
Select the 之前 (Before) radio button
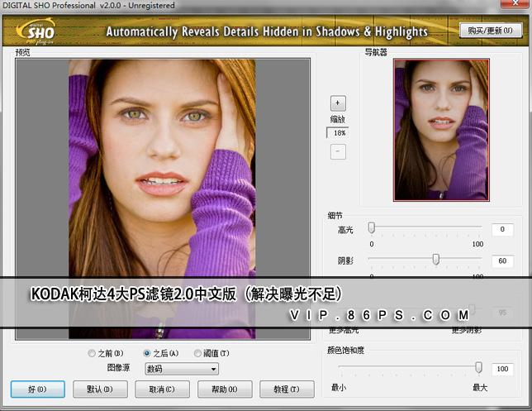click(92, 353)
